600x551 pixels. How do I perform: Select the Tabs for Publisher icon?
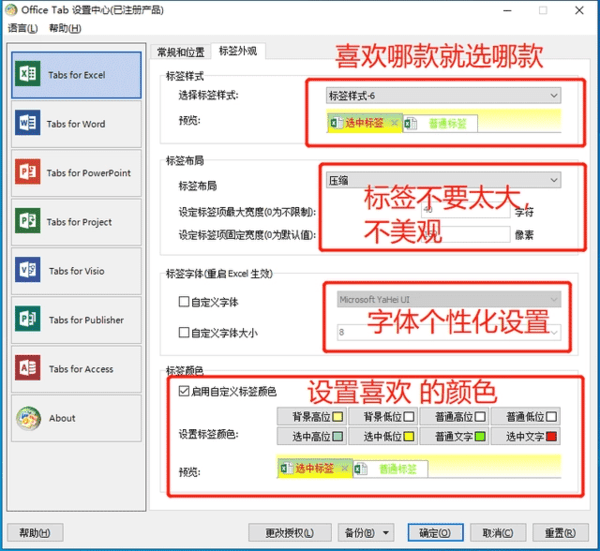(28, 319)
